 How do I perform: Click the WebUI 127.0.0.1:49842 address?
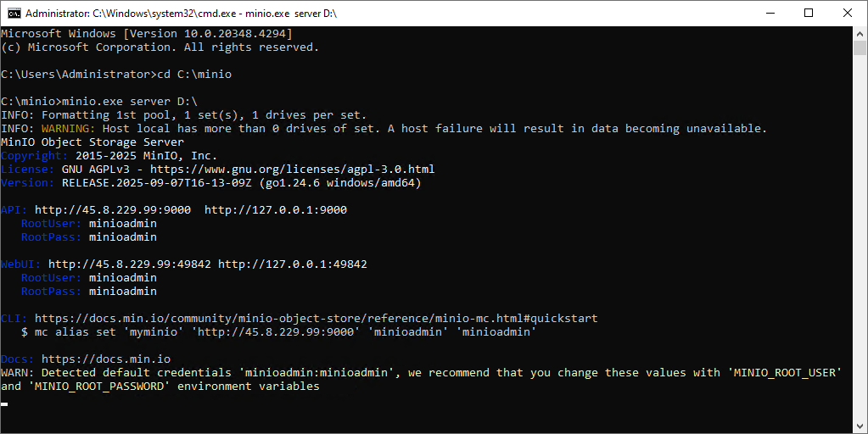click(x=293, y=264)
